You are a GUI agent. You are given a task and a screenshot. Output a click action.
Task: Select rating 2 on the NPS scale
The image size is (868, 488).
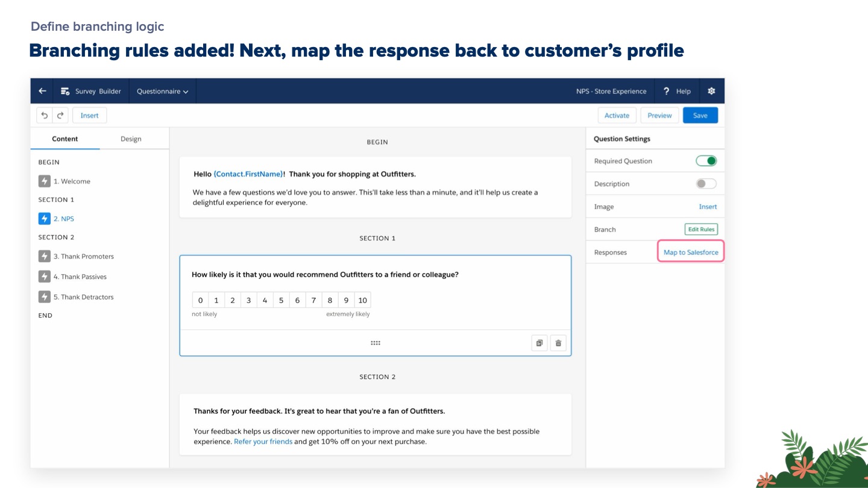coord(232,300)
